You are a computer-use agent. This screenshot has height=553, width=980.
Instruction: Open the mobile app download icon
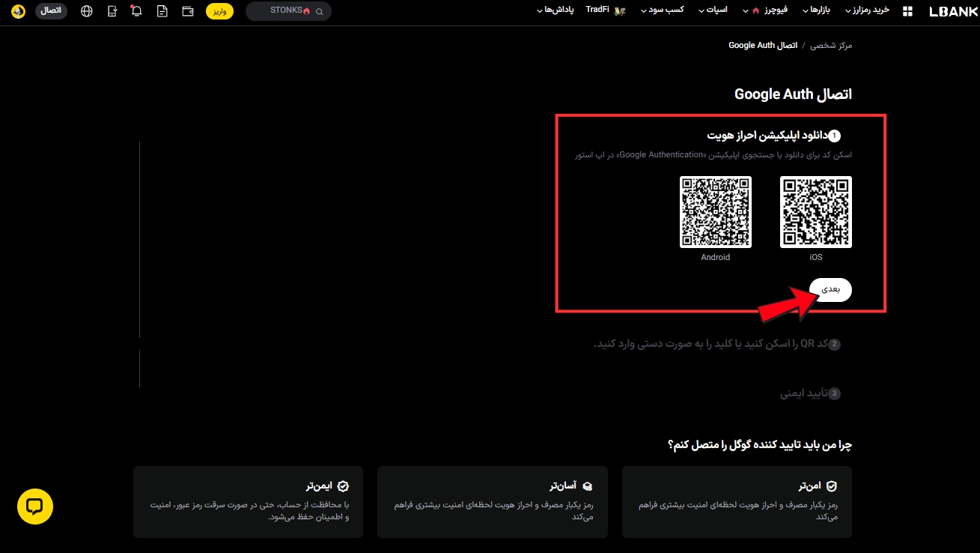pos(112,11)
